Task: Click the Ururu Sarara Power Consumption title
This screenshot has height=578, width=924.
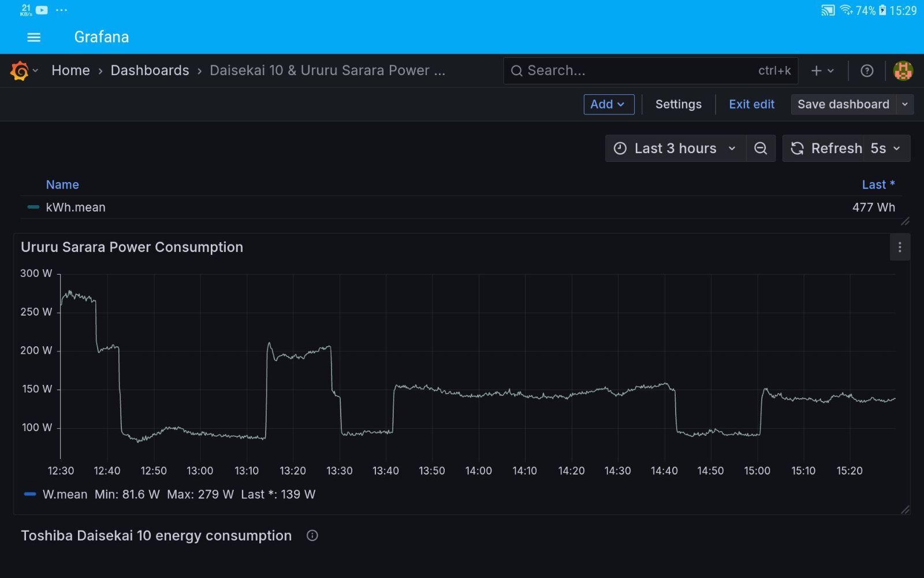Action: coord(132,247)
